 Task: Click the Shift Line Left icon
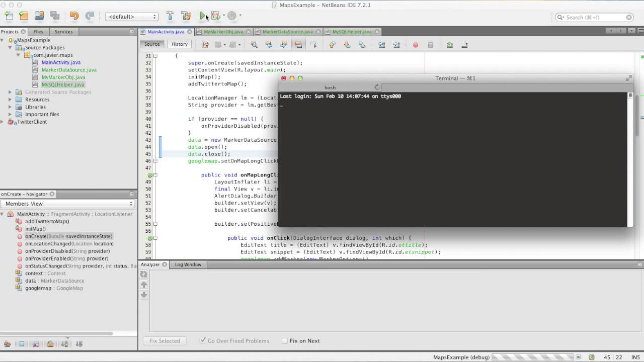point(381,45)
